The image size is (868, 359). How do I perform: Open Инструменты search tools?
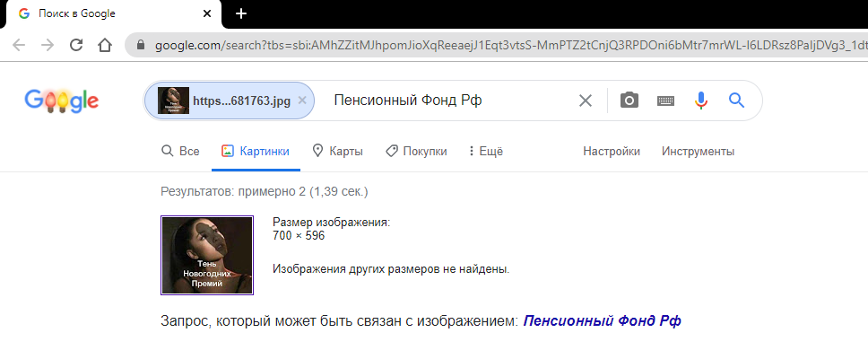pos(698,152)
